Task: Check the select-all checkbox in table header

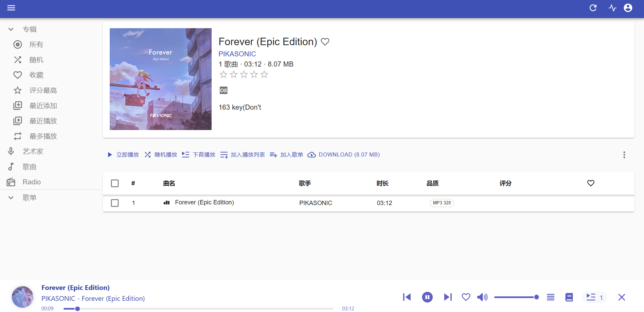Action: point(115,183)
